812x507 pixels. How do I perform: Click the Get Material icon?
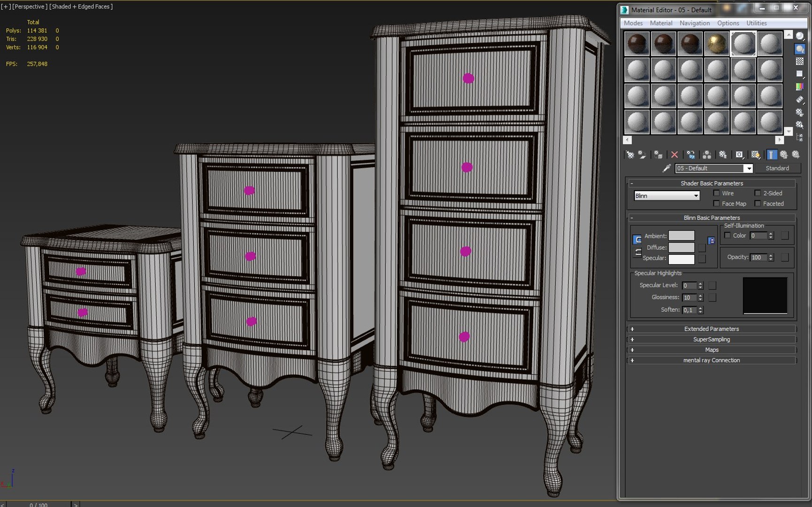point(630,154)
